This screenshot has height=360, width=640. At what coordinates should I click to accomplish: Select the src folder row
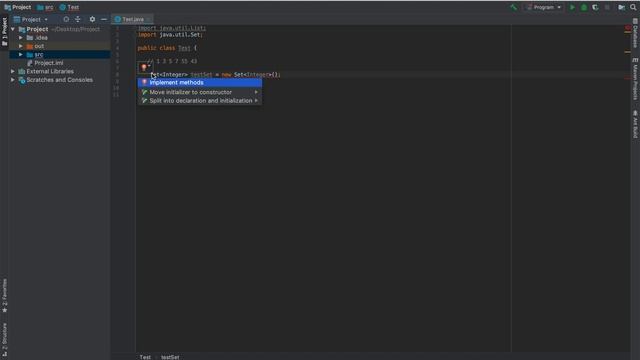coord(60,54)
